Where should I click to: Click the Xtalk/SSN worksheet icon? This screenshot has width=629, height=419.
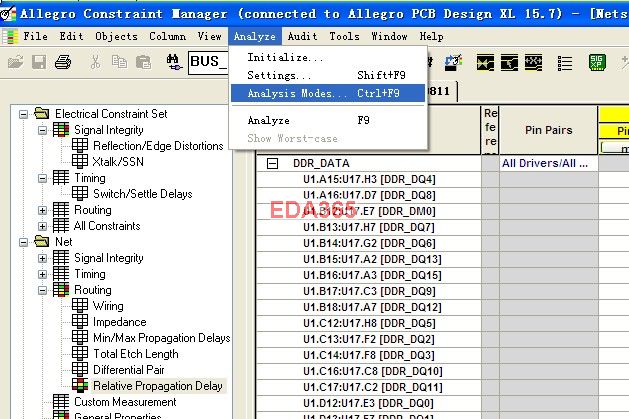point(80,162)
